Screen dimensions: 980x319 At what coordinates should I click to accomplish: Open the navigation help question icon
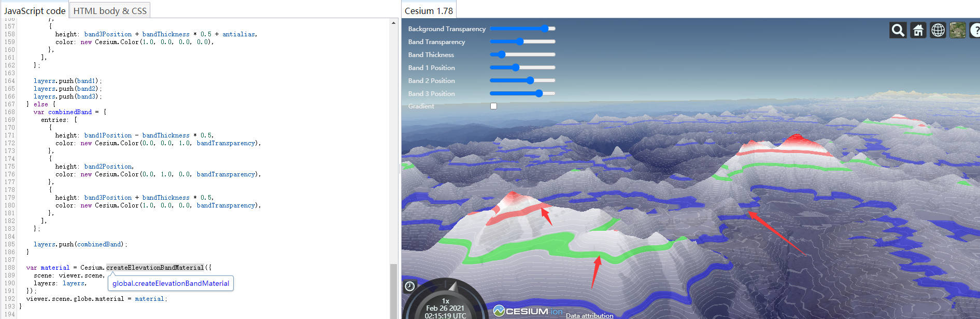(x=975, y=30)
